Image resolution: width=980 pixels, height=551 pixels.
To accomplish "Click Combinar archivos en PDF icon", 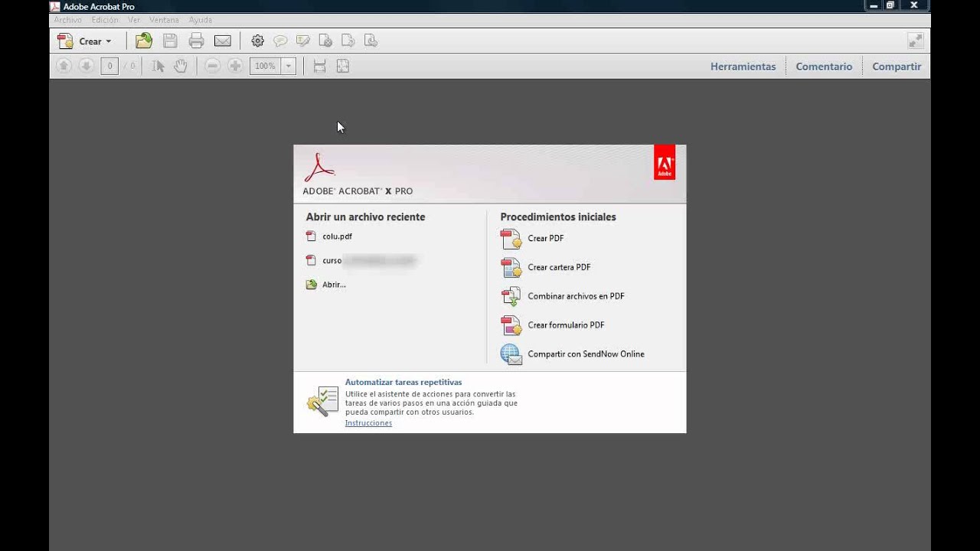I will [511, 296].
